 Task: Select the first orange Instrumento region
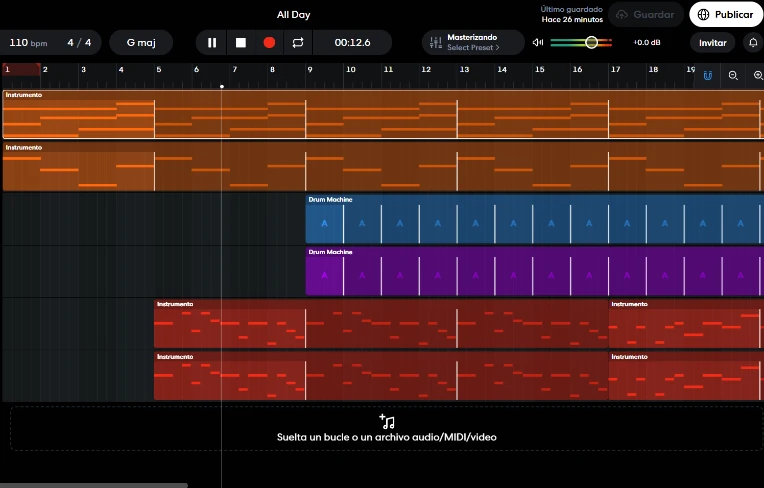tap(383, 114)
